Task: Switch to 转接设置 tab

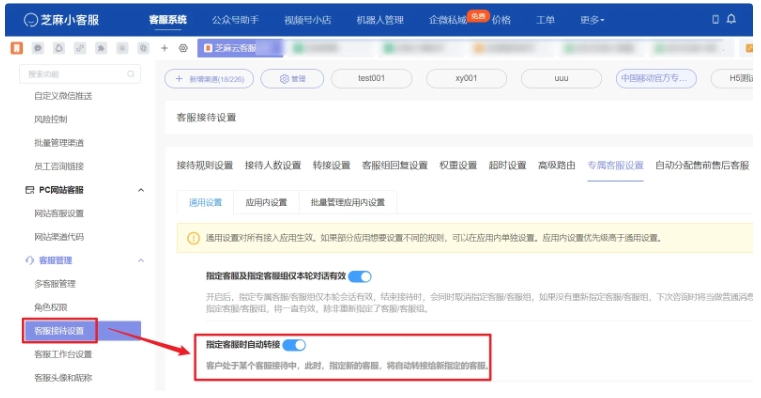Action: [331, 166]
